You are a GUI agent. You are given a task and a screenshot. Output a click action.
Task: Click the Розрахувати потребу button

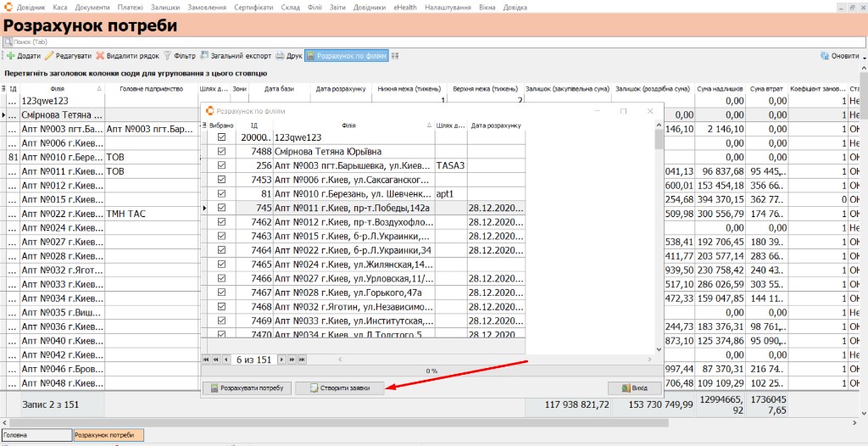247,388
